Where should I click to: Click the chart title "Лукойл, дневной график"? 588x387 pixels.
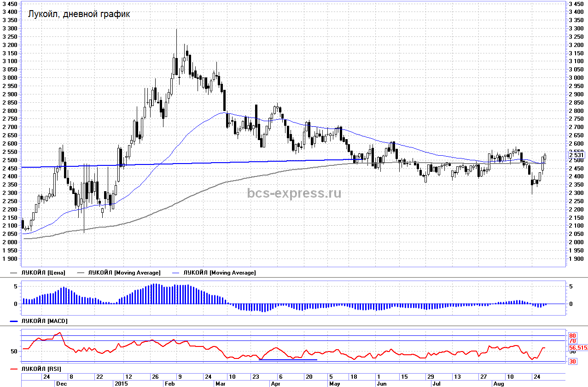79,14
